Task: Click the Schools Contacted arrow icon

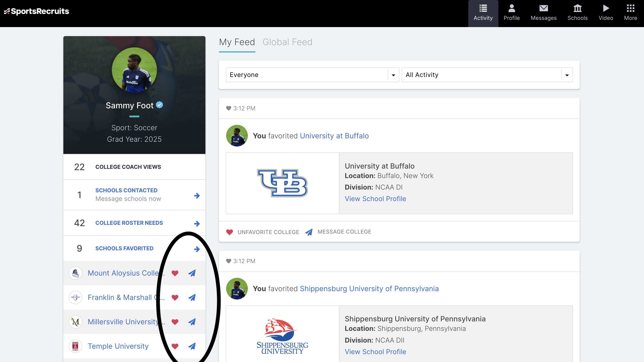Action: [x=197, y=196]
